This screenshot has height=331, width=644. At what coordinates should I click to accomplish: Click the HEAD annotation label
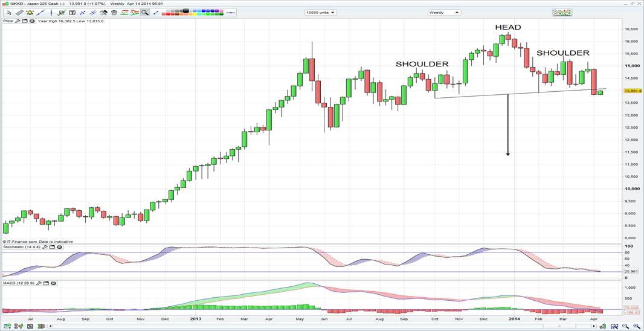coord(508,28)
